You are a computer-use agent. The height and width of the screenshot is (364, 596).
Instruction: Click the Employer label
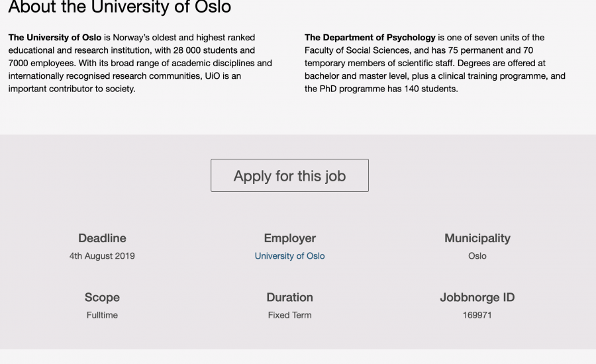289,238
